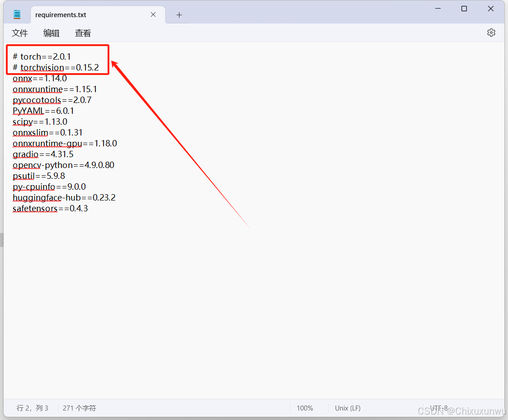
Task: Select the requirements.txt tab
Action: click(98, 15)
